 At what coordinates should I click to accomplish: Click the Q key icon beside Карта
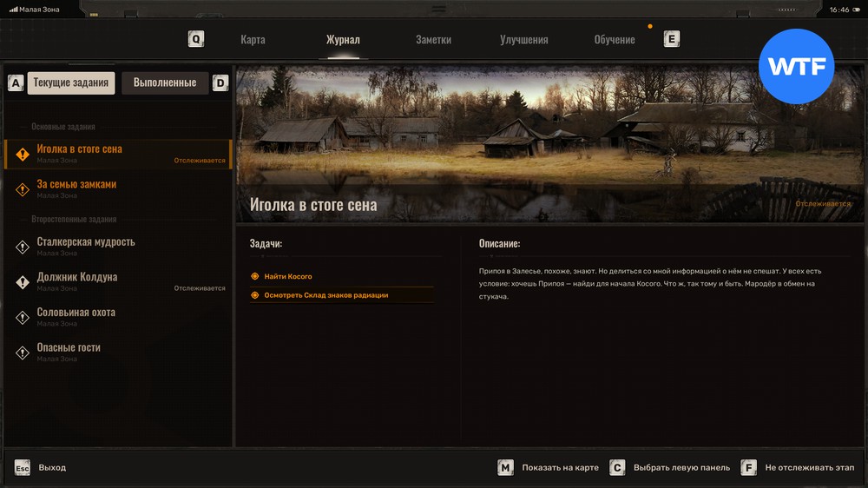197,39
